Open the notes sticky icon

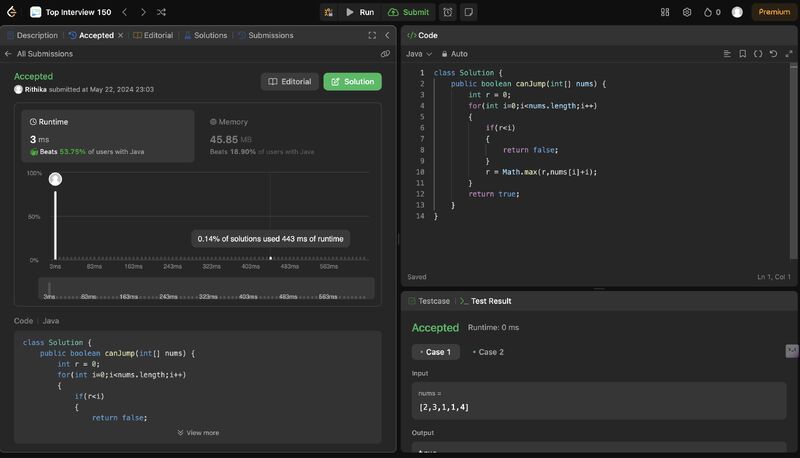pyautogui.click(x=468, y=12)
